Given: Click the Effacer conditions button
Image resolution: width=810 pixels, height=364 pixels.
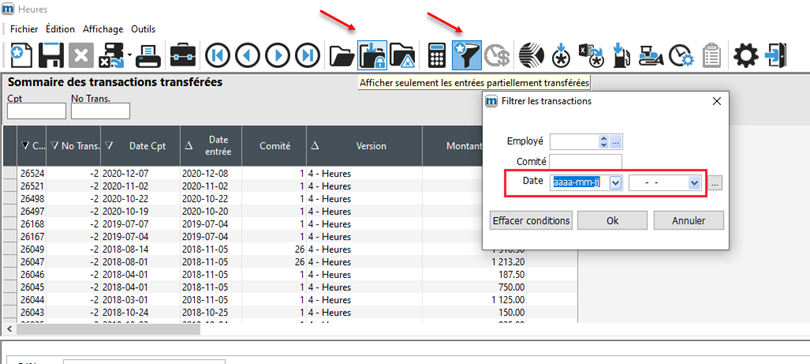Looking at the screenshot, I should coord(531,220).
